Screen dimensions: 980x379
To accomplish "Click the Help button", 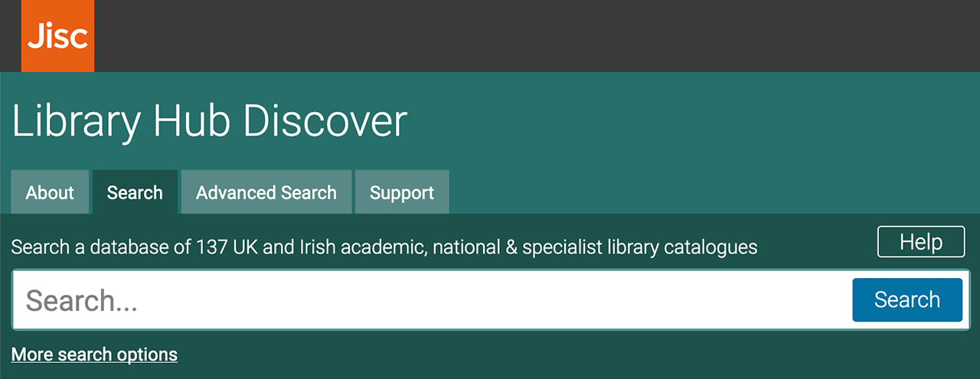I will (920, 242).
